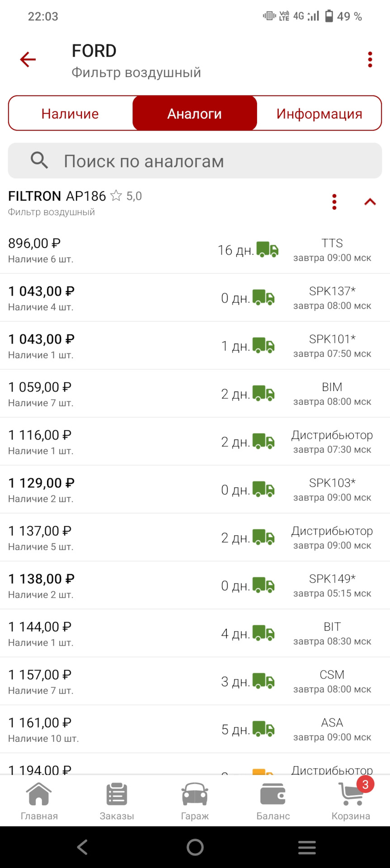The height and width of the screenshot is (868, 390).
Task: Open three-dot menu for FILTRON AP186
Action: point(334,202)
